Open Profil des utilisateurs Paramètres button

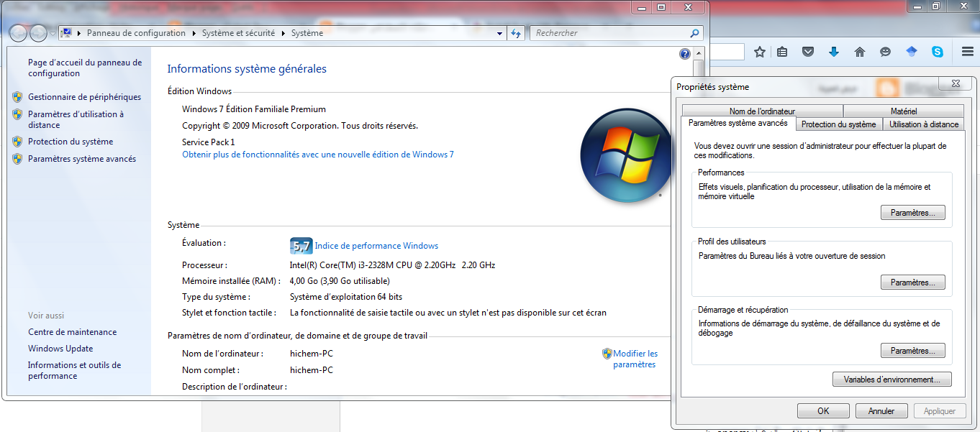912,282
